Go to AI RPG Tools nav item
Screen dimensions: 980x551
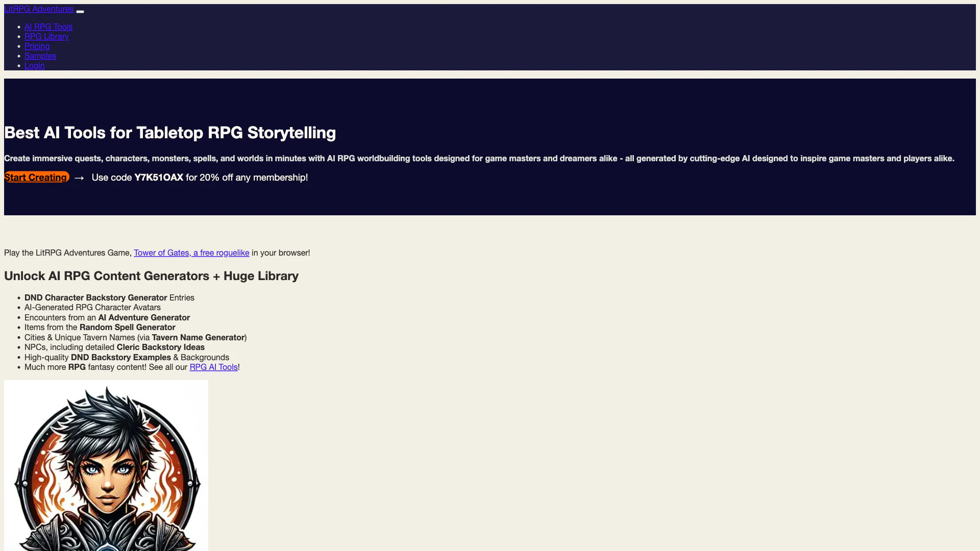point(48,27)
